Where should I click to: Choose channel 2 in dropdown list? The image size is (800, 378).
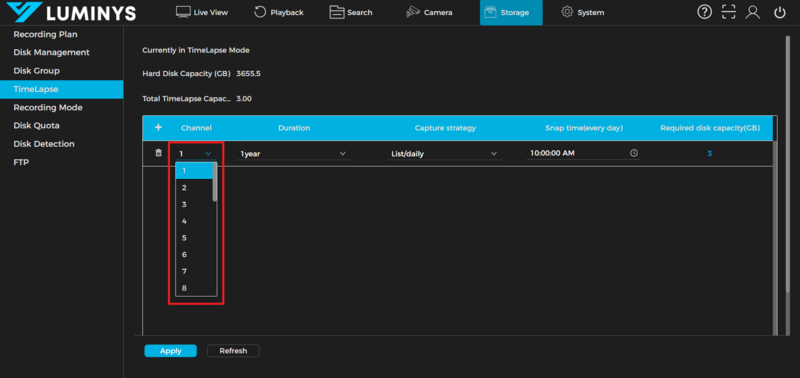pyautogui.click(x=194, y=188)
